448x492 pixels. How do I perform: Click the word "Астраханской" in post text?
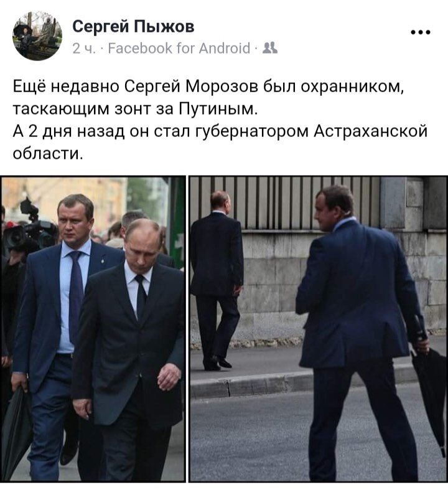[371, 131]
